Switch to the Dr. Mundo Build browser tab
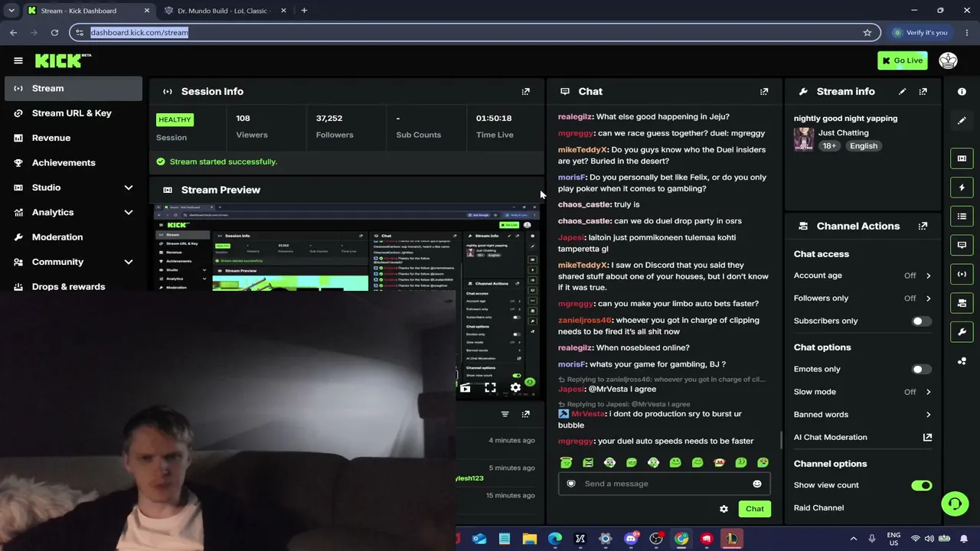This screenshot has height=551, width=980. (225, 11)
